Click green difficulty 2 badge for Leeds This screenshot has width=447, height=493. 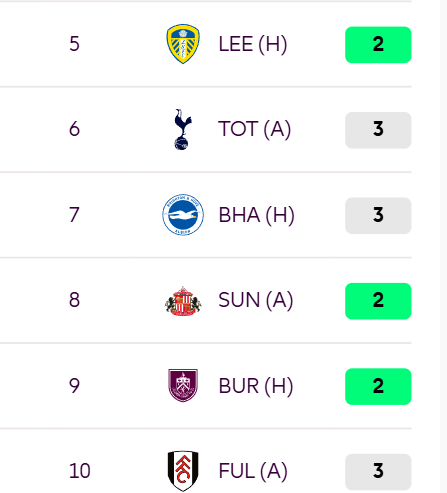(x=378, y=45)
